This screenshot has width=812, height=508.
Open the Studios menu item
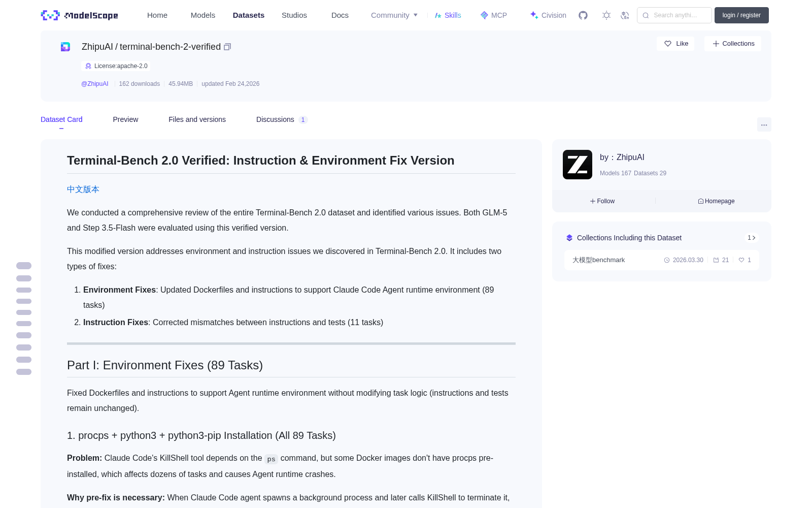(294, 15)
